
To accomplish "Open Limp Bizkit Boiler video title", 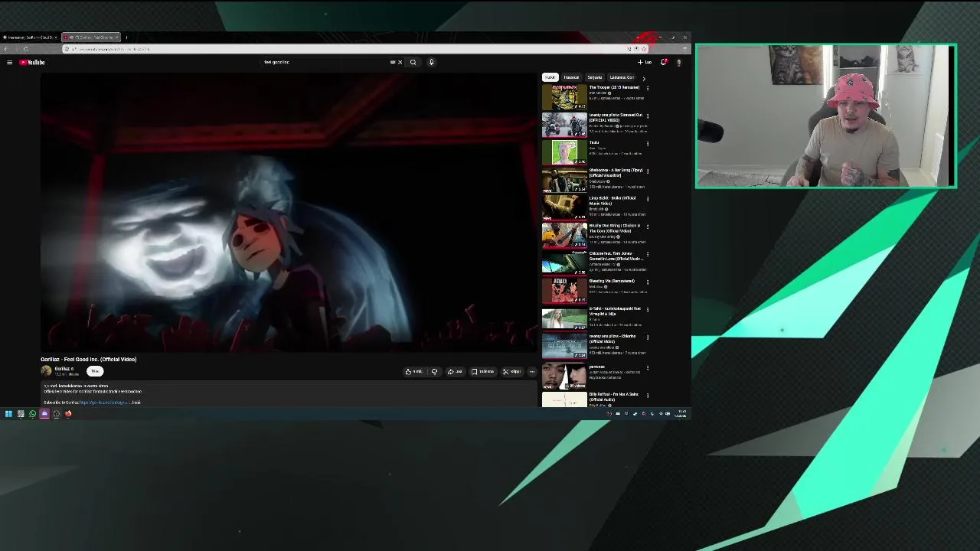I will 612,201.
